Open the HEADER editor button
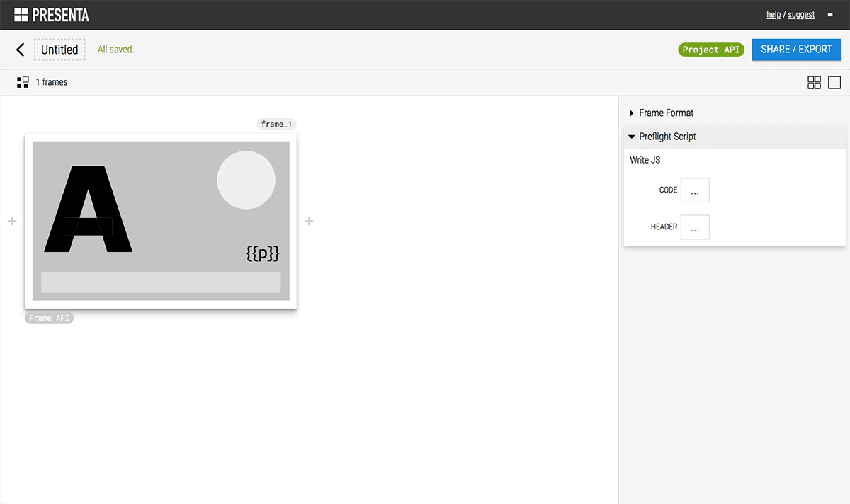This screenshot has height=504, width=850. [x=695, y=227]
